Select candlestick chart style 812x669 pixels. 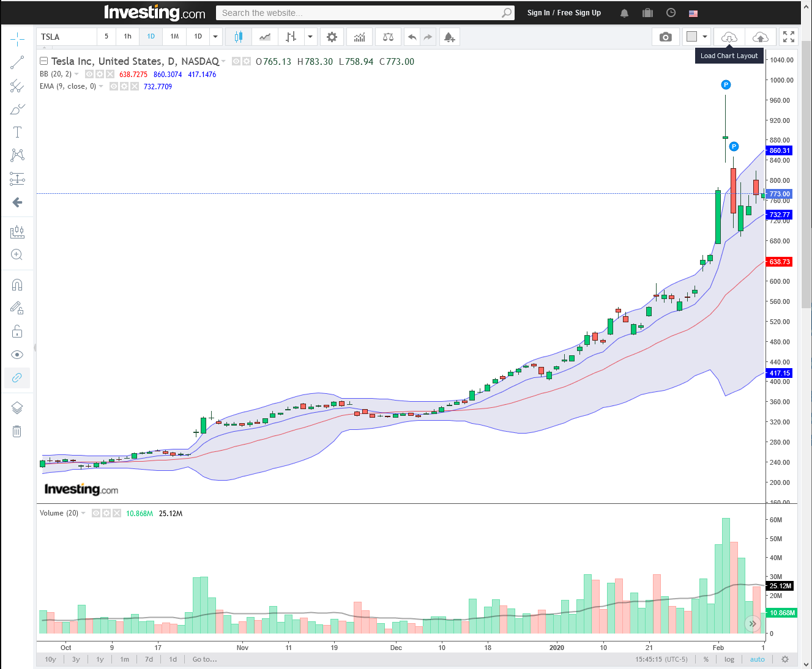tap(239, 37)
